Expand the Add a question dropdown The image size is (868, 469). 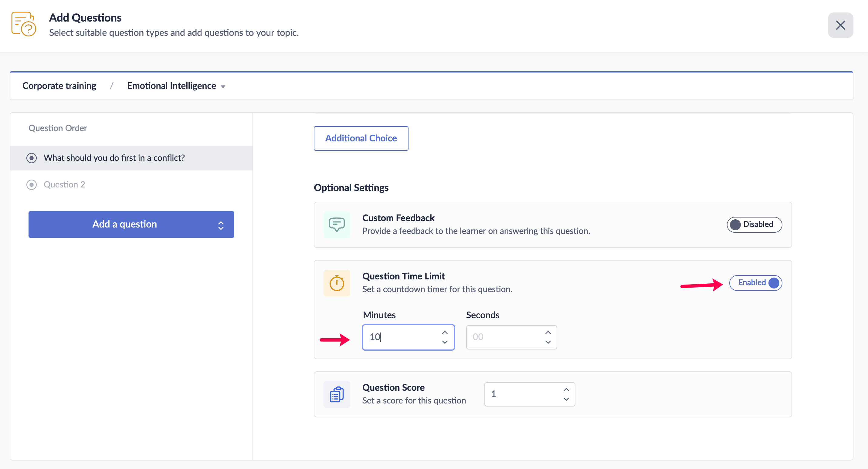point(221,225)
